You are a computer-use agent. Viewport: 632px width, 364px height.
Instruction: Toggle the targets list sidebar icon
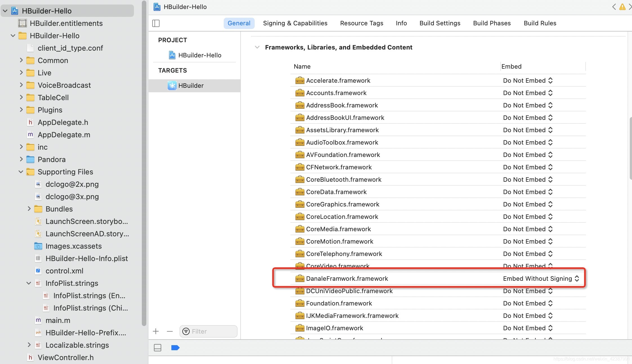156,23
